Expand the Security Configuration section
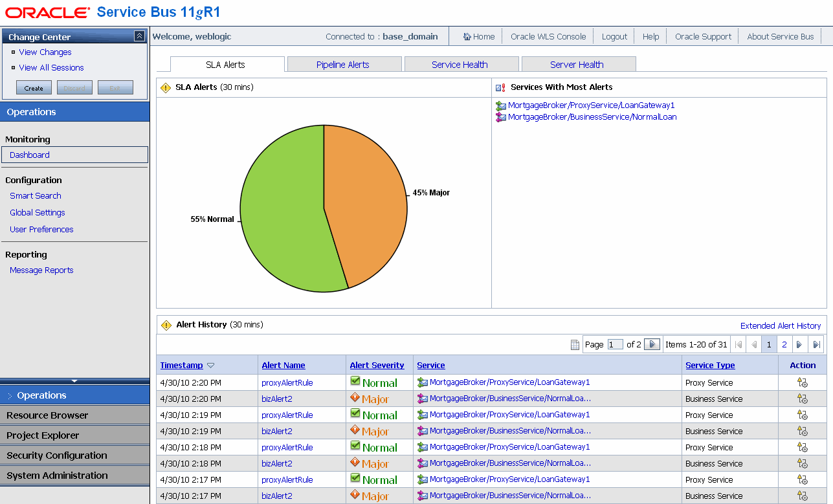This screenshot has width=833, height=504. tap(74, 455)
